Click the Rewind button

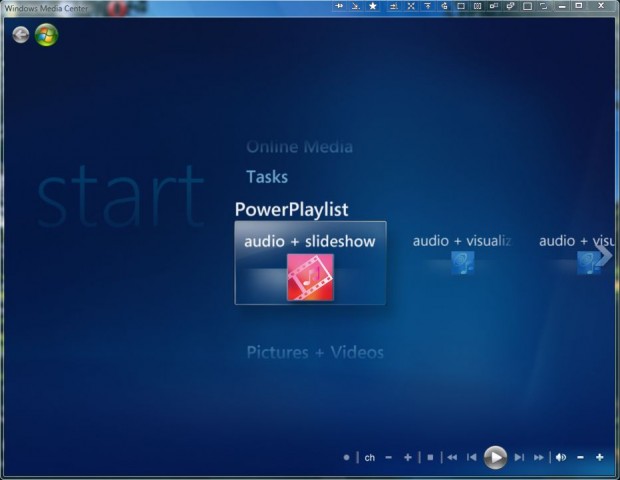(x=452, y=457)
